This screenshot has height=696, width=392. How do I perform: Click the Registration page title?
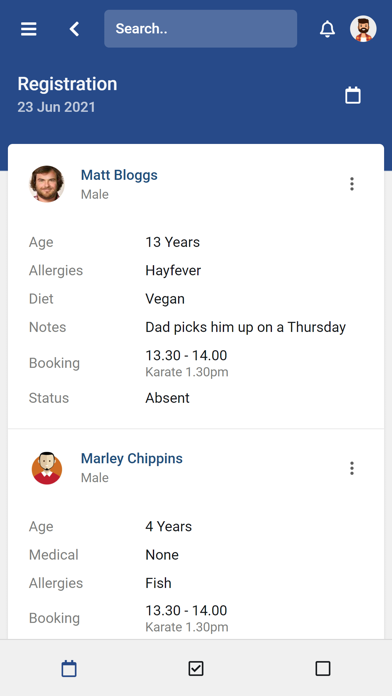67,84
